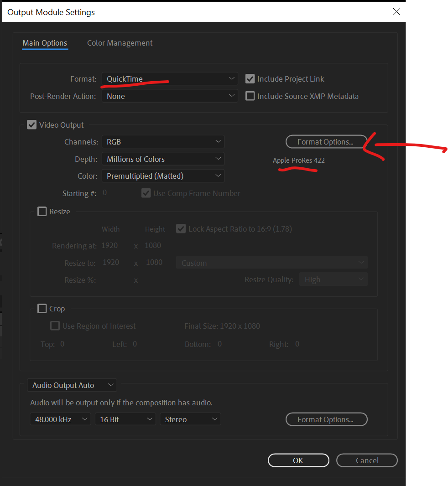Viewport: 448px width, 486px height.
Task: Click the Starting # number field
Action: click(105, 193)
